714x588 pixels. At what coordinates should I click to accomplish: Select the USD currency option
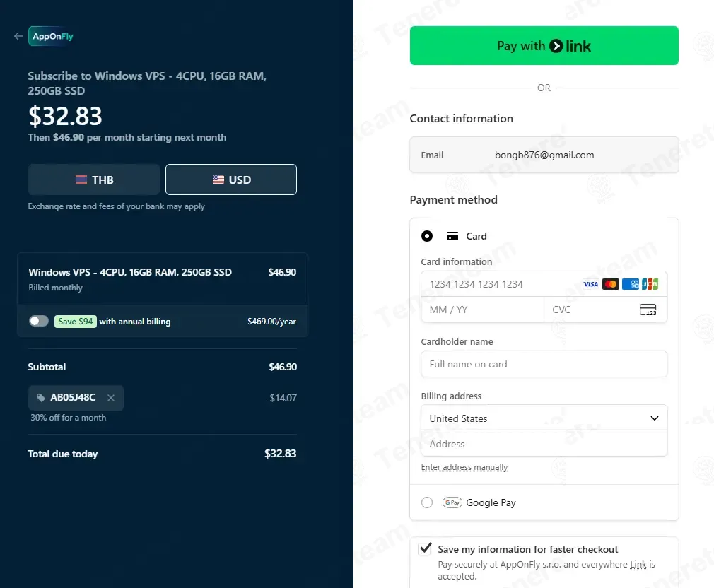click(231, 180)
